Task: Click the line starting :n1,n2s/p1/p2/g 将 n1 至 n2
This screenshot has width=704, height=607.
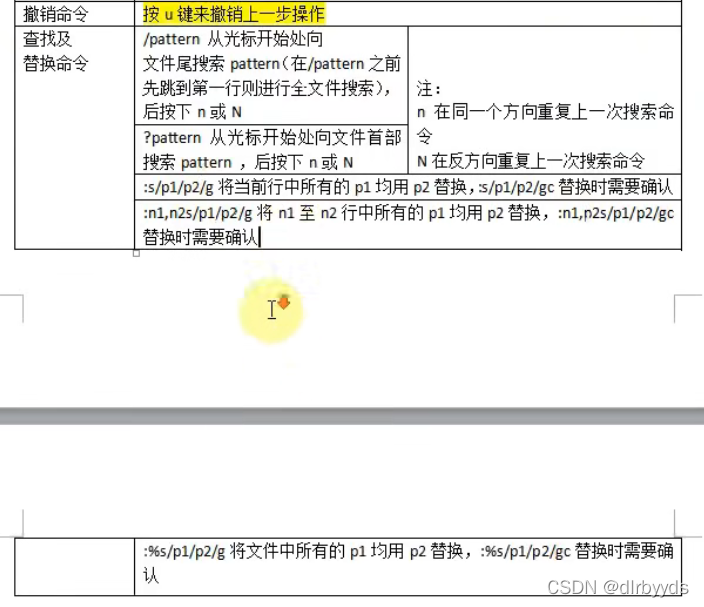Action: coord(408,213)
